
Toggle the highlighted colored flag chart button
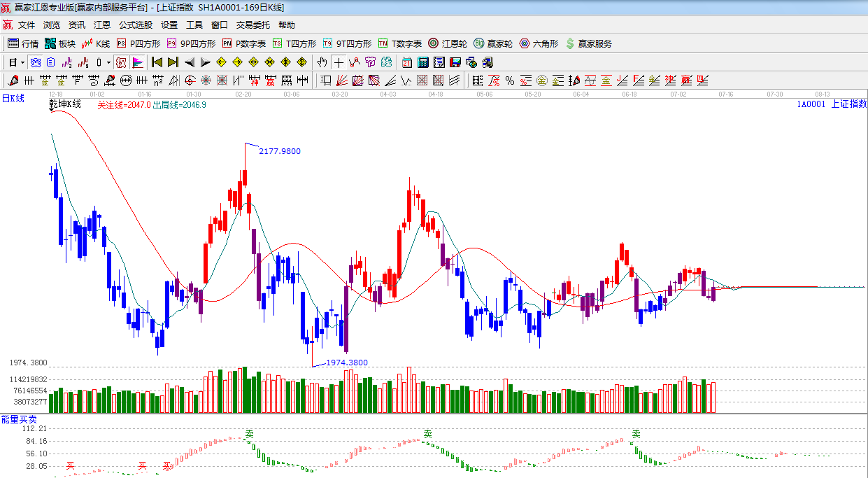[137, 62]
